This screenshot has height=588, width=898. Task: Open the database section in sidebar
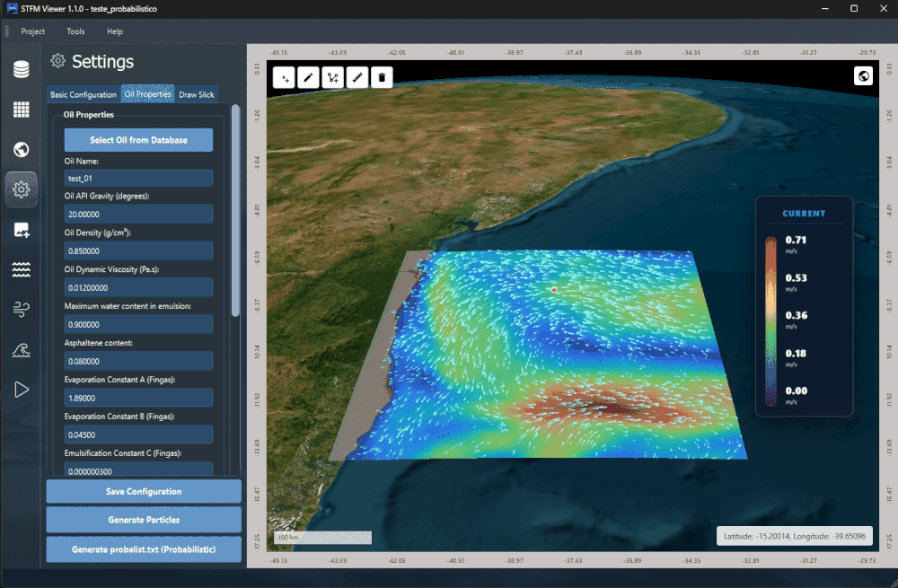[x=22, y=69]
